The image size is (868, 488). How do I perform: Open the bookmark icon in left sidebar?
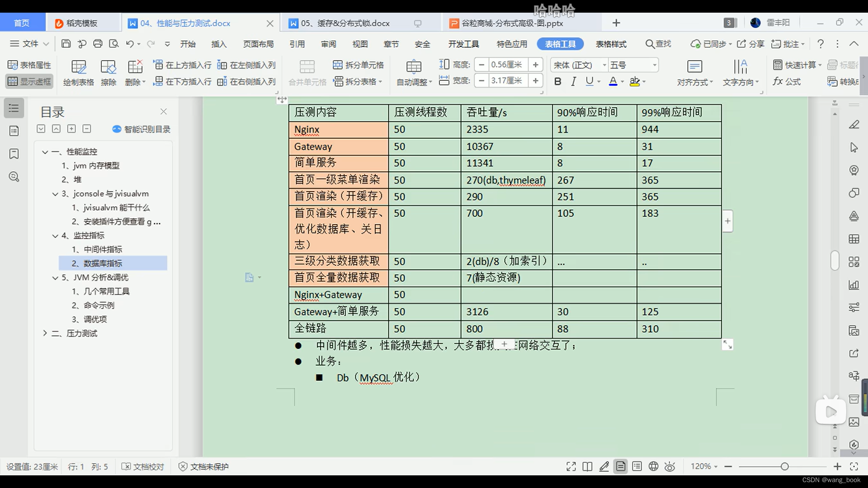[x=14, y=154]
